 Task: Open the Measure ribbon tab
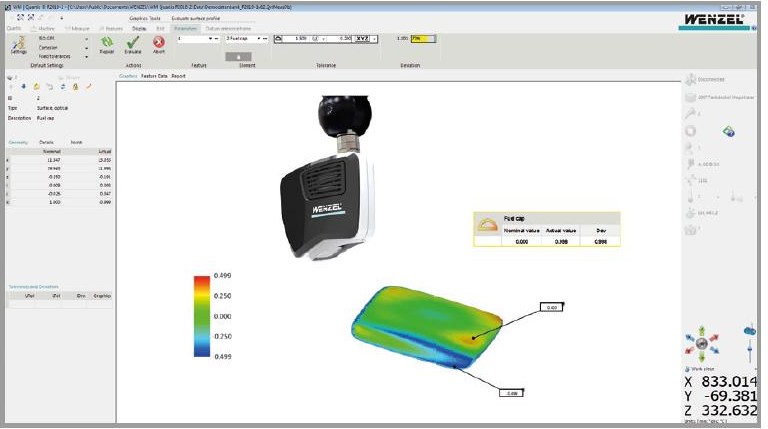point(77,28)
